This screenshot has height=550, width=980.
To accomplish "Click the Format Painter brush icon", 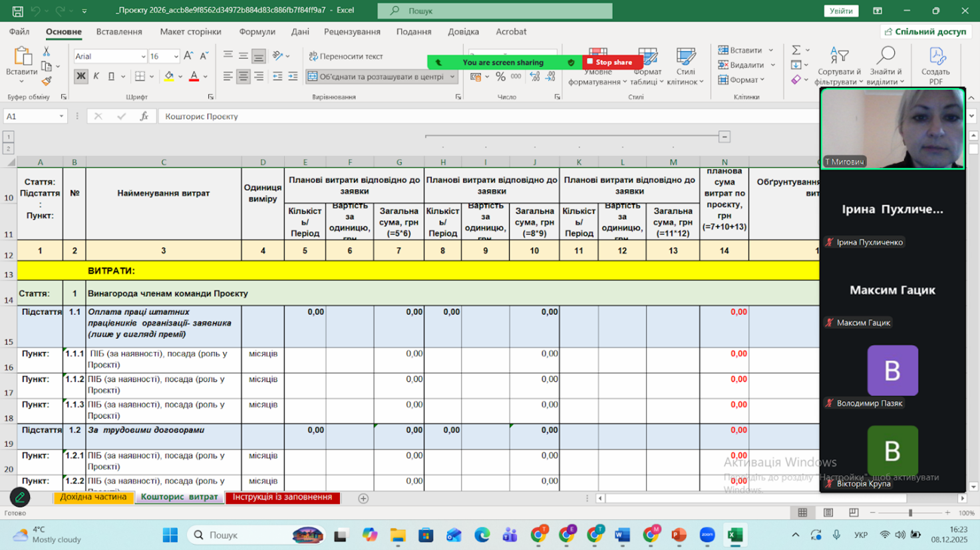I will click(x=46, y=81).
